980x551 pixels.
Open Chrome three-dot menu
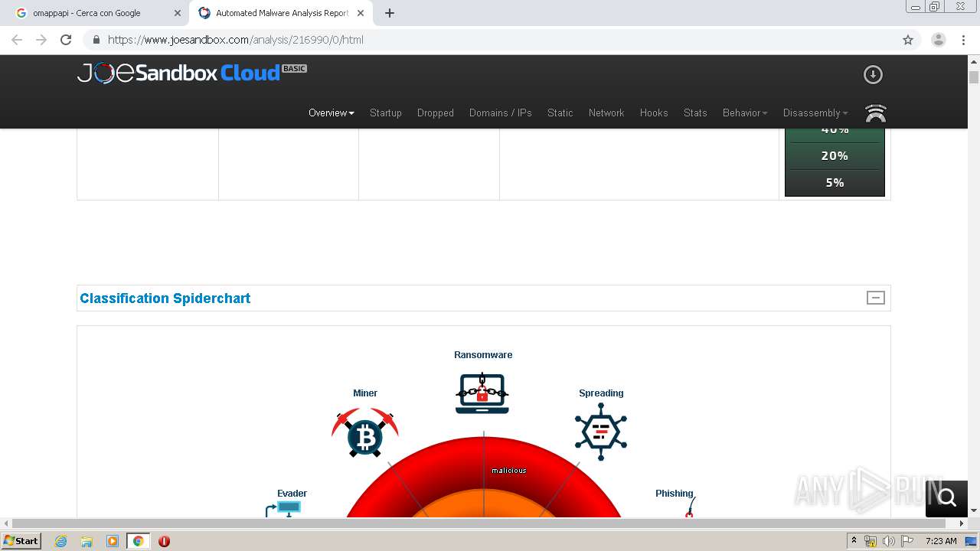pos(963,40)
